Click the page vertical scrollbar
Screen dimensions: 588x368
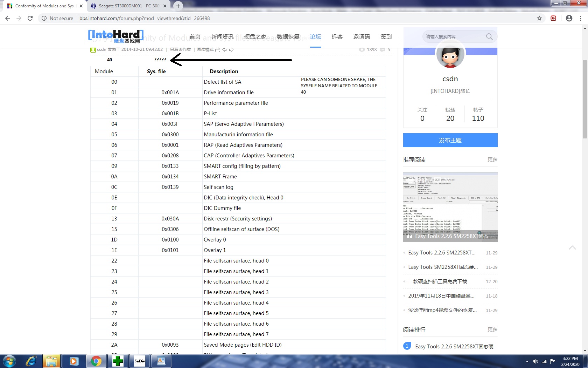click(x=585, y=99)
